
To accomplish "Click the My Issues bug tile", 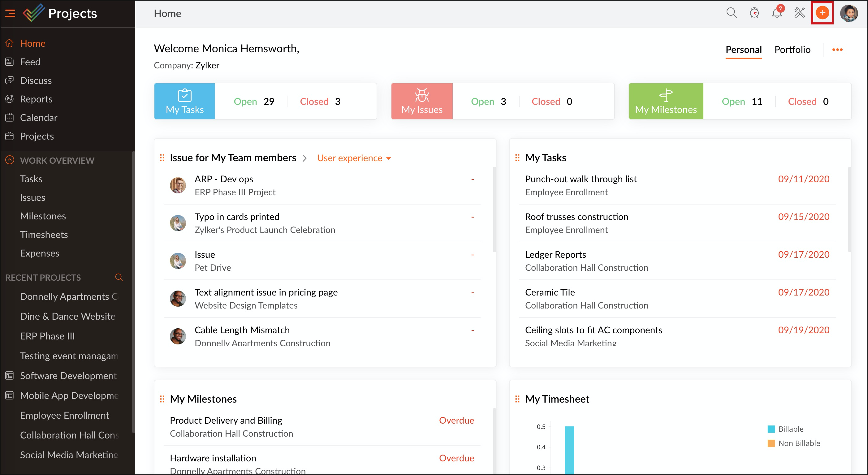I will point(422,101).
